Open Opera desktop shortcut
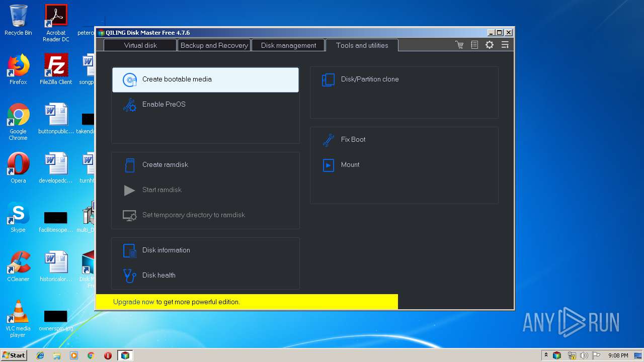Screen dimensions: 644x362 18,168
